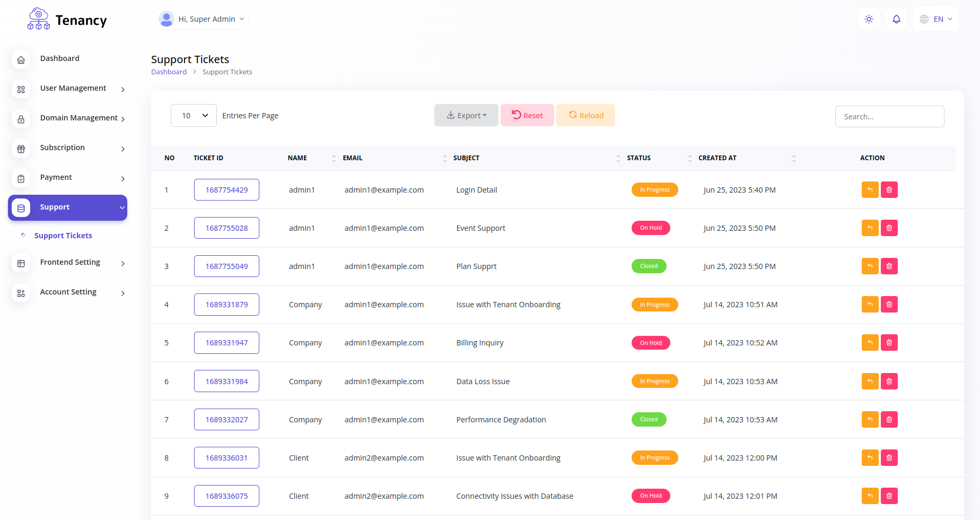This screenshot has width=980, height=520.
Task: Open ticket ID 1687754429
Action: point(226,190)
